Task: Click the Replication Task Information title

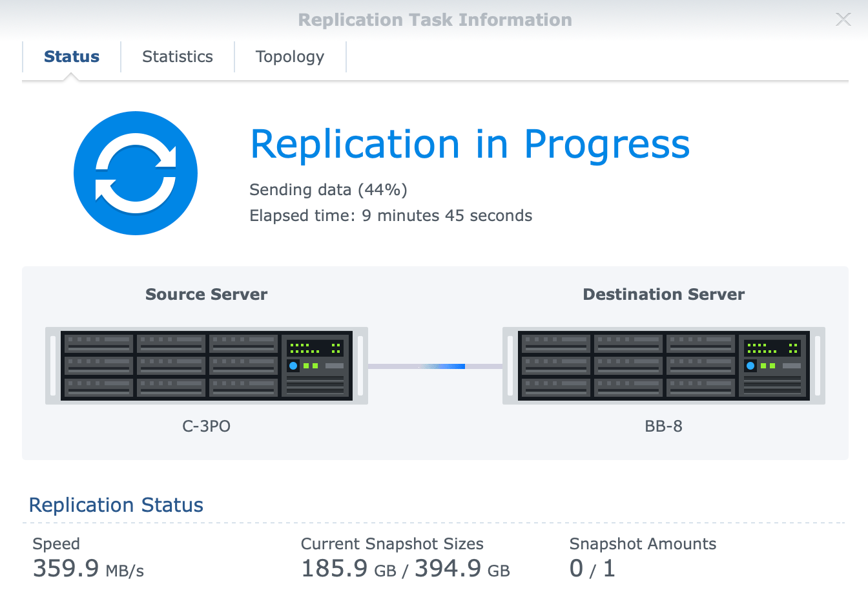Action: pyautogui.click(x=435, y=20)
